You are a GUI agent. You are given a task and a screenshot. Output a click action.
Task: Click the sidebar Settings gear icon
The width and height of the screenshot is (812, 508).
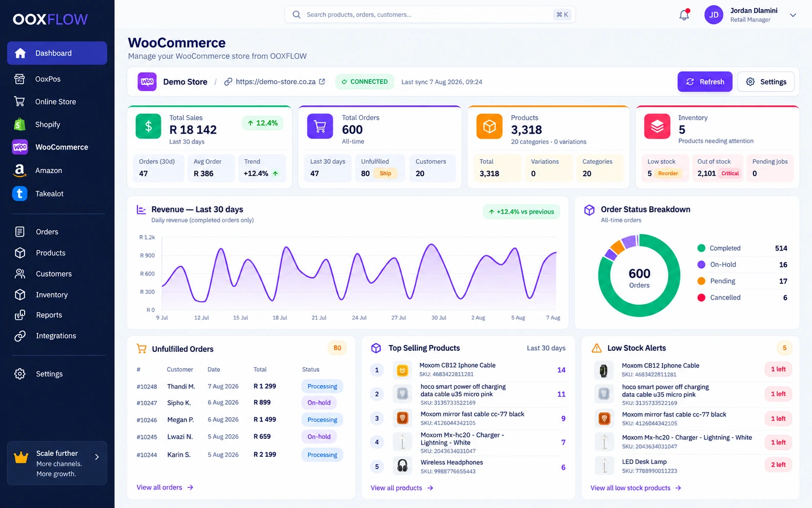click(20, 374)
